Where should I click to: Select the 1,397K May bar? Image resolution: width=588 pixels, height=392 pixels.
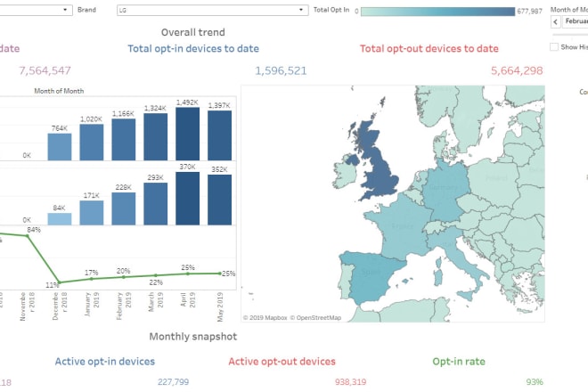pyautogui.click(x=219, y=135)
